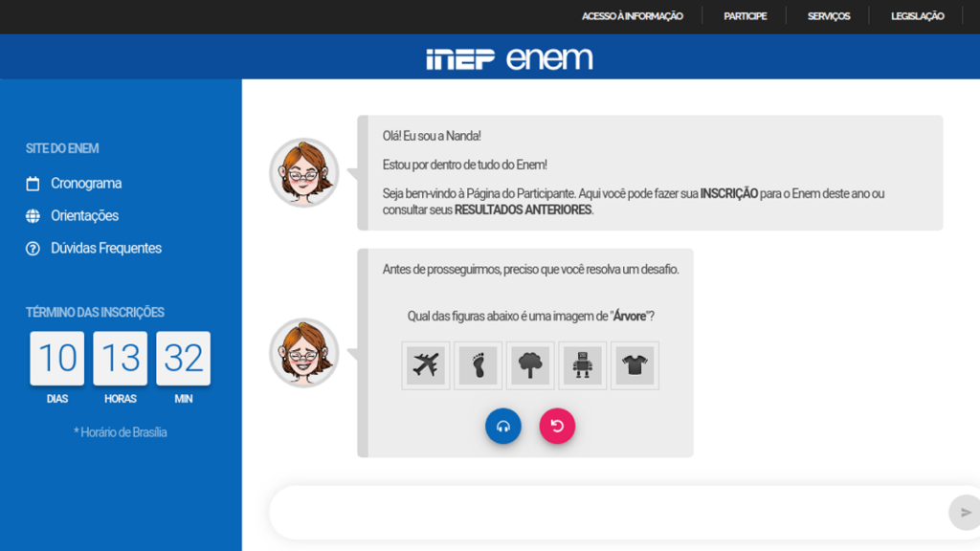Click the 'SITE DO ENEM' sidebar heading
Viewport: 980px width, 551px height.
click(62, 148)
